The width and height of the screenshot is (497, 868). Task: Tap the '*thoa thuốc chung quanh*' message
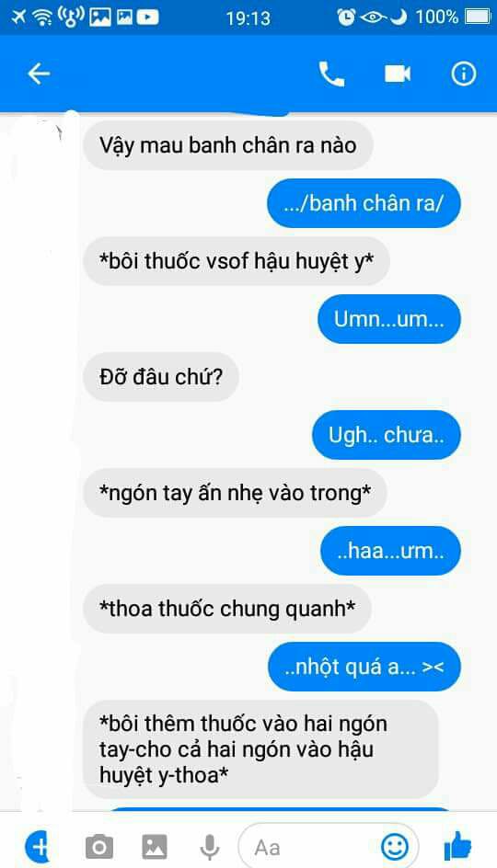[x=227, y=609]
